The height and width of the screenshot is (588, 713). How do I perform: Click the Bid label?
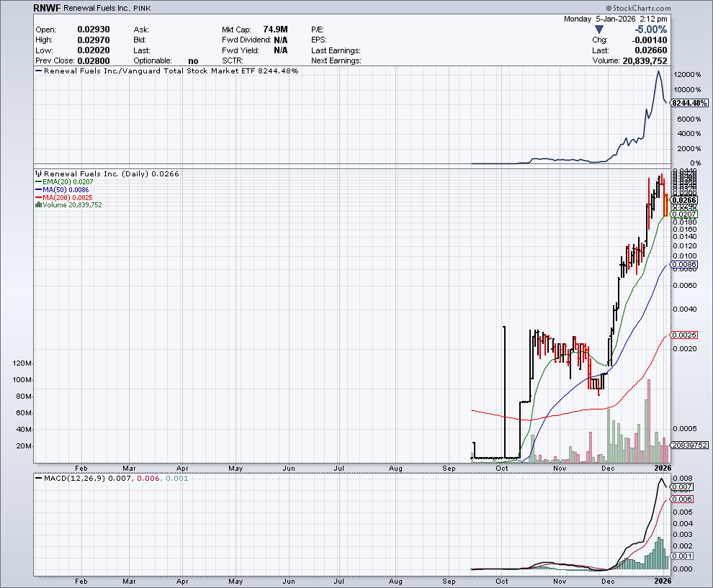coord(140,40)
